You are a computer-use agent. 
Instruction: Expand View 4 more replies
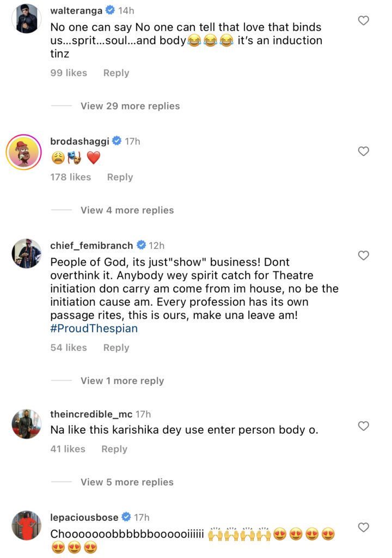(x=127, y=210)
